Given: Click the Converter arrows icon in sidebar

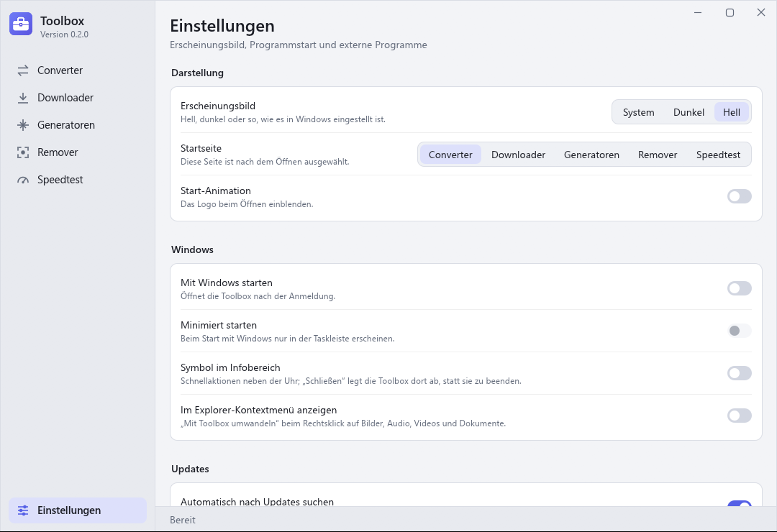Looking at the screenshot, I should click(23, 71).
